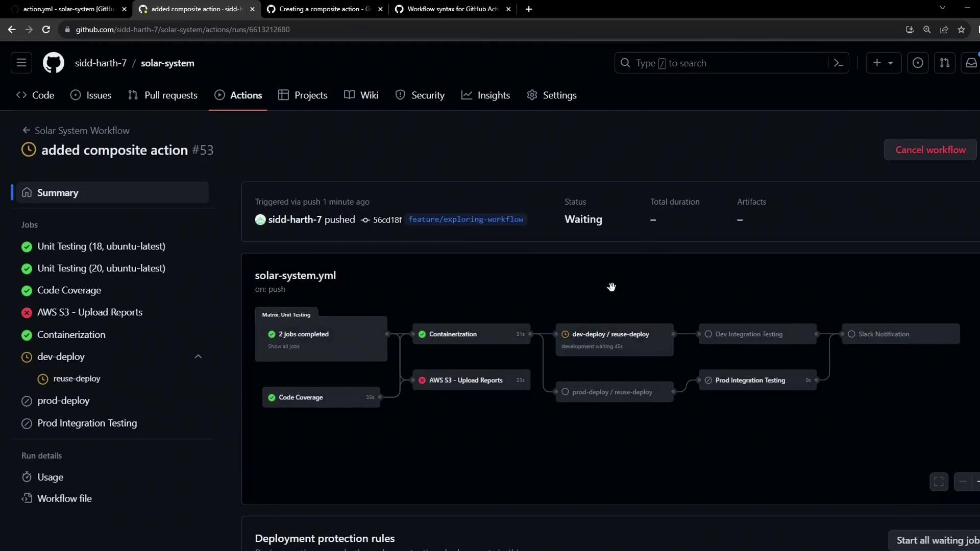Click the Cancel workflow button
Screen dimensions: 980x551
(x=930, y=149)
